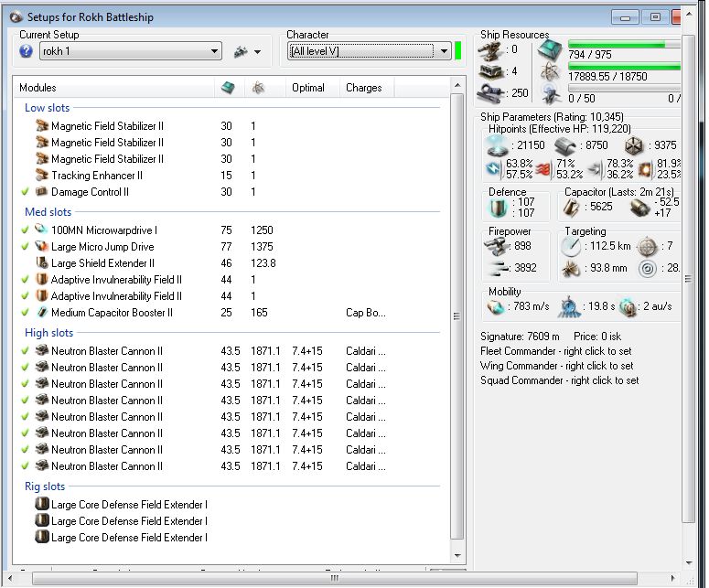This screenshot has height=588, width=709.
Task: Click the armor hitpoints icon
Action: 565,144
